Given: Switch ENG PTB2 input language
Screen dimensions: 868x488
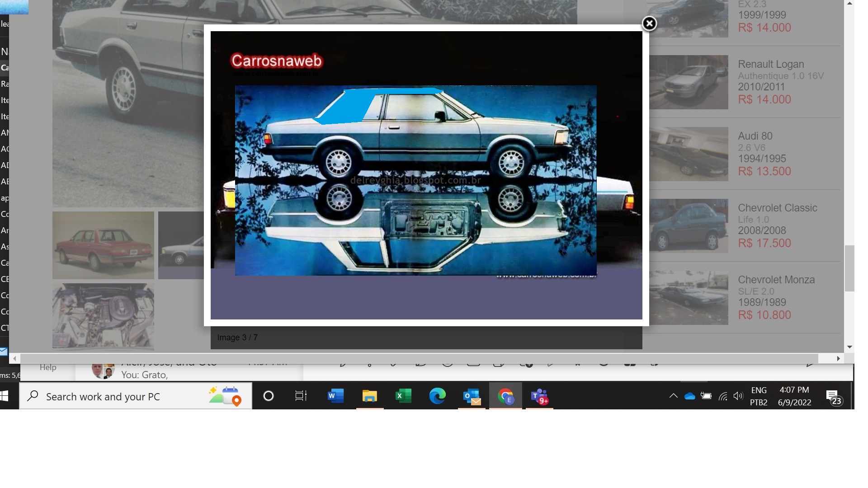Looking at the screenshot, I should tap(759, 396).
